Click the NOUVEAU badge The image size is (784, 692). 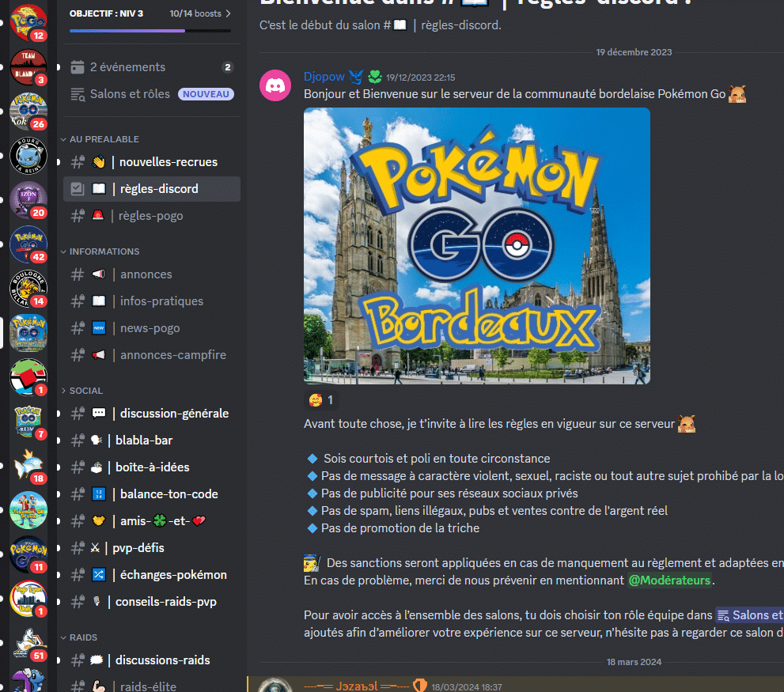(x=206, y=94)
